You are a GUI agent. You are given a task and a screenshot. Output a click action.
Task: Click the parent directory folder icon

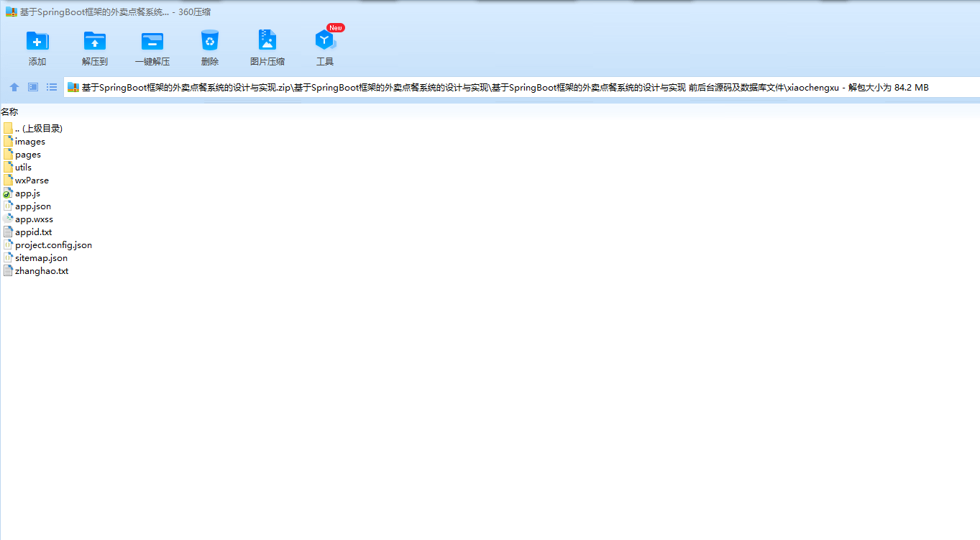coord(8,128)
